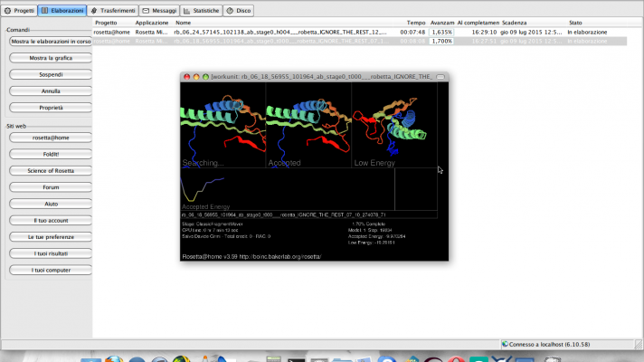Select task row rb_06_24_57145_102138
Viewport: 644px width, 362px height.
(x=360, y=32)
